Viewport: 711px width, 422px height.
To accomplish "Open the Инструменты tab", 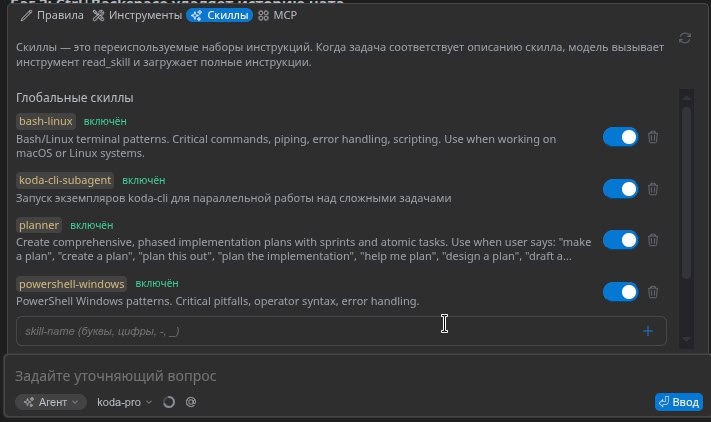I will pyautogui.click(x=137, y=16).
